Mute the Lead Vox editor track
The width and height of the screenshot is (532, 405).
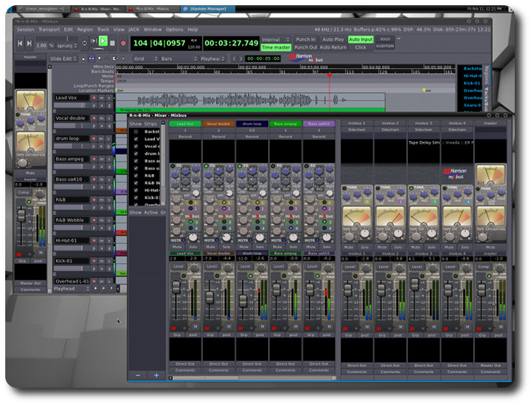coord(101,97)
